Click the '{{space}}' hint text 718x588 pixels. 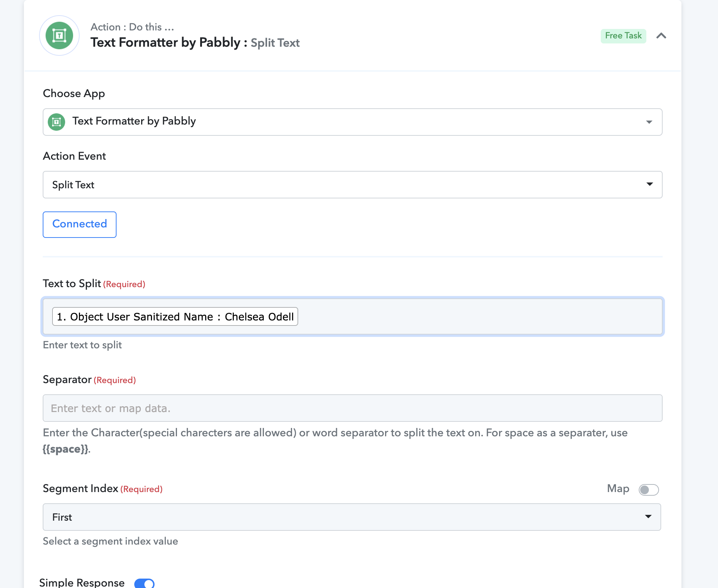pyautogui.click(x=66, y=449)
